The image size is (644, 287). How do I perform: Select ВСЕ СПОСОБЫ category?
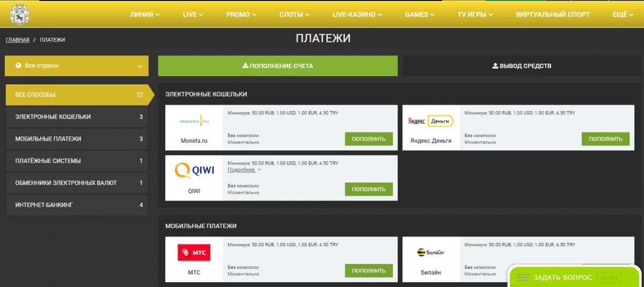(79, 95)
